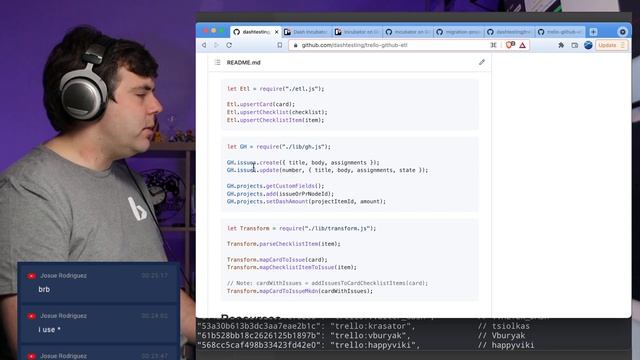This screenshot has width=640, height=360.
Task: Click the line 'let Transform = require("./lib/transform.js");'
Action: point(302,228)
